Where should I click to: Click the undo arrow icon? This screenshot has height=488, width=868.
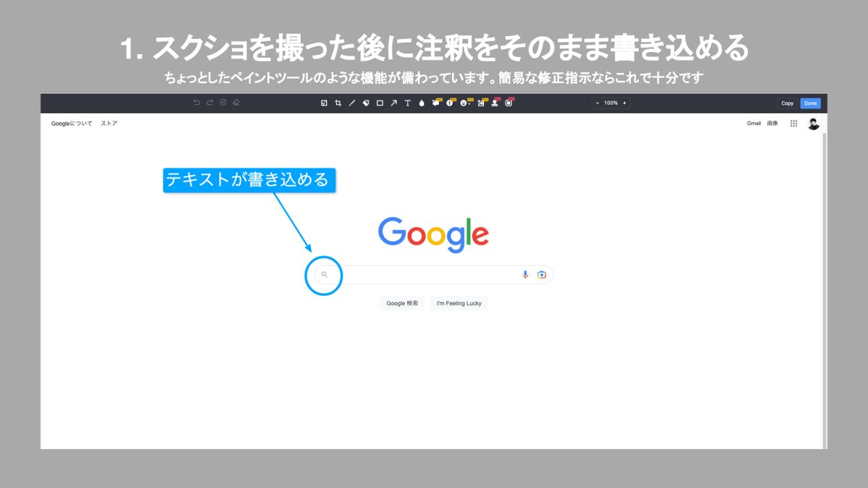tap(196, 103)
